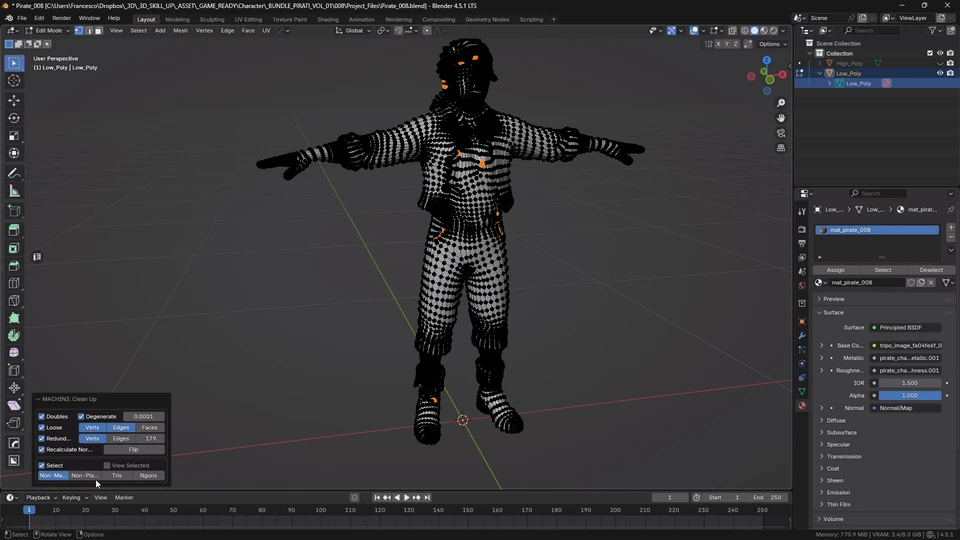Select the Annotate tool
The height and width of the screenshot is (540, 960).
pyautogui.click(x=14, y=174)
